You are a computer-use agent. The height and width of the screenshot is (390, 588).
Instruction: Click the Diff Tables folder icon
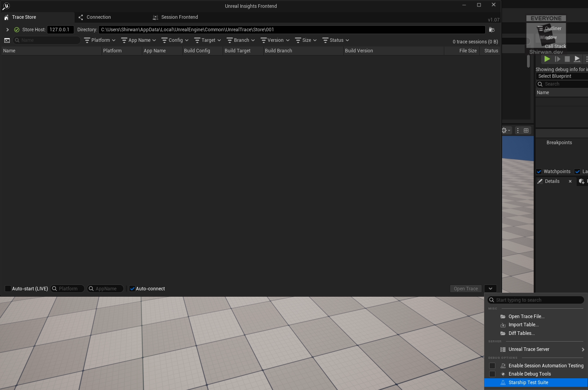[x=503, y=333]
